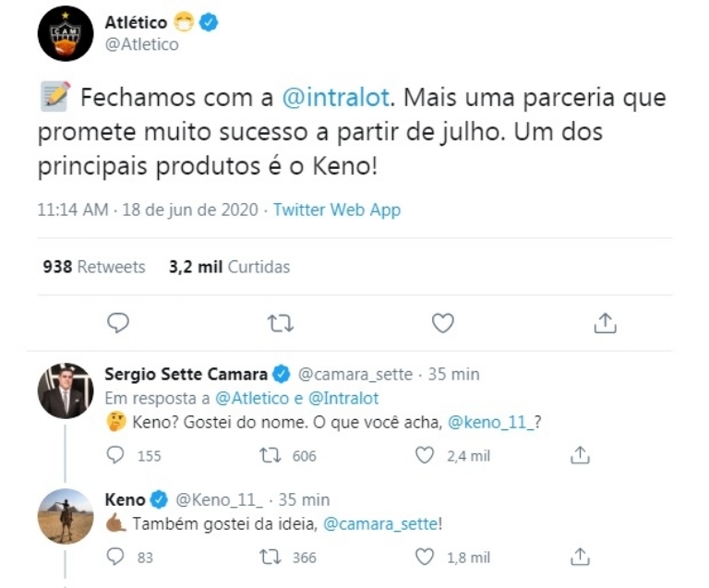Like Sergio Sette Camara's reply

tap(425, 455)
